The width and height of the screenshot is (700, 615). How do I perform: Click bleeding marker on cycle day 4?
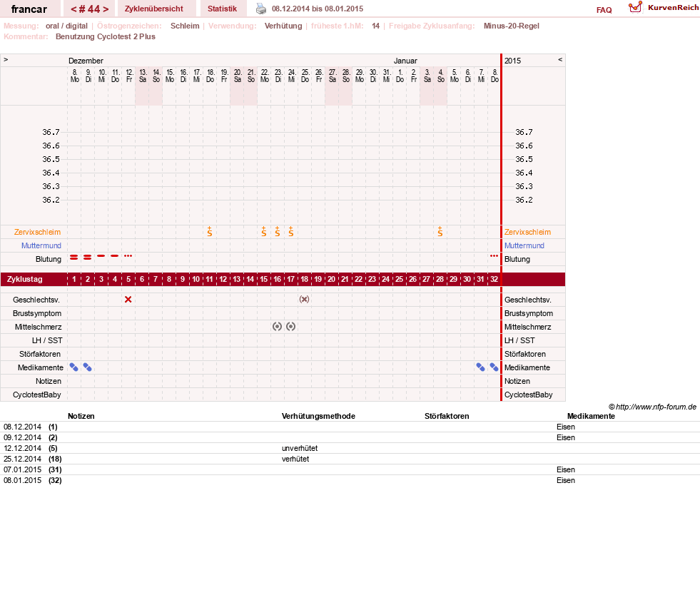[x=115, y=255]
